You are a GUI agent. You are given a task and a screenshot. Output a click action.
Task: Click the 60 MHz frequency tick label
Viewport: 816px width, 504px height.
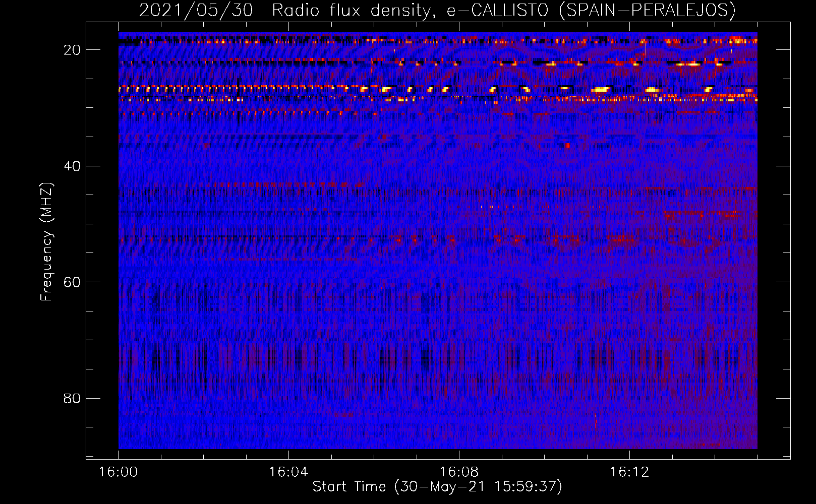[73, 282]
